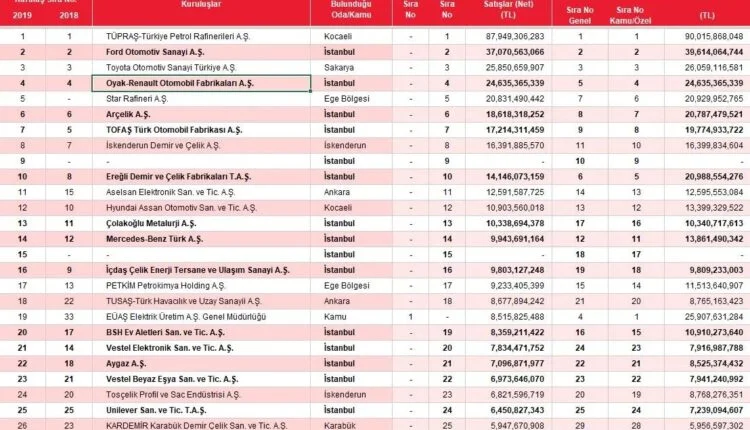The image size is (750, 430).
Task: Select the 'Ankara' cell in the Aselsan row
Action: click(x=337, y=192)
